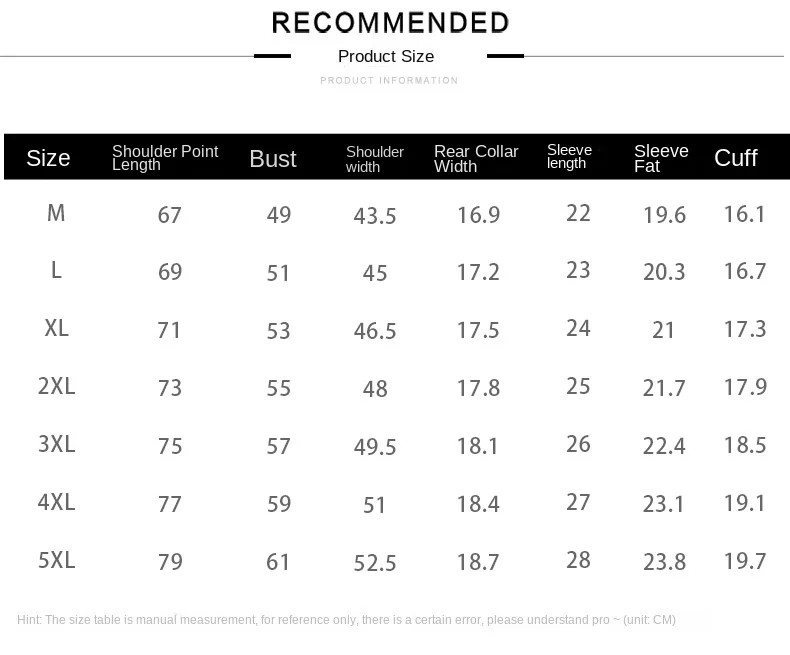Select the 3XL size row label
The height and width of the screenshot is (655, 790).
pos(57,444)
